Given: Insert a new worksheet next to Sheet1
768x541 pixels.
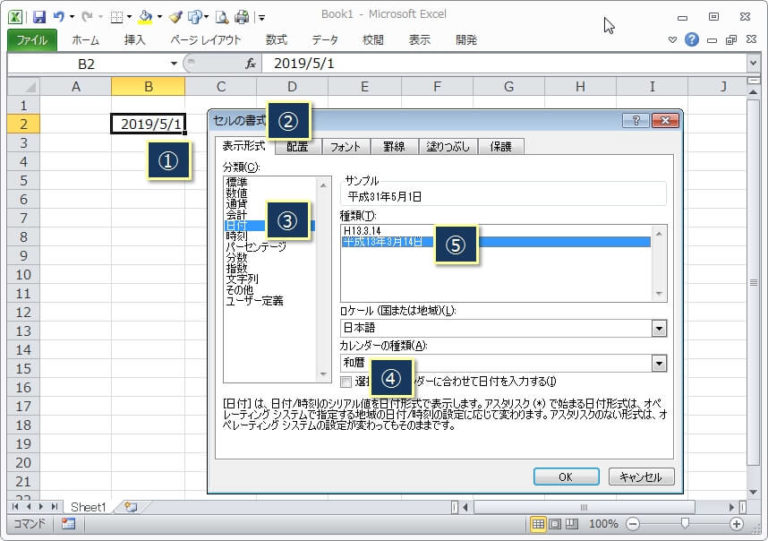Looking at the screenshot, I should [x=131, y=507].
